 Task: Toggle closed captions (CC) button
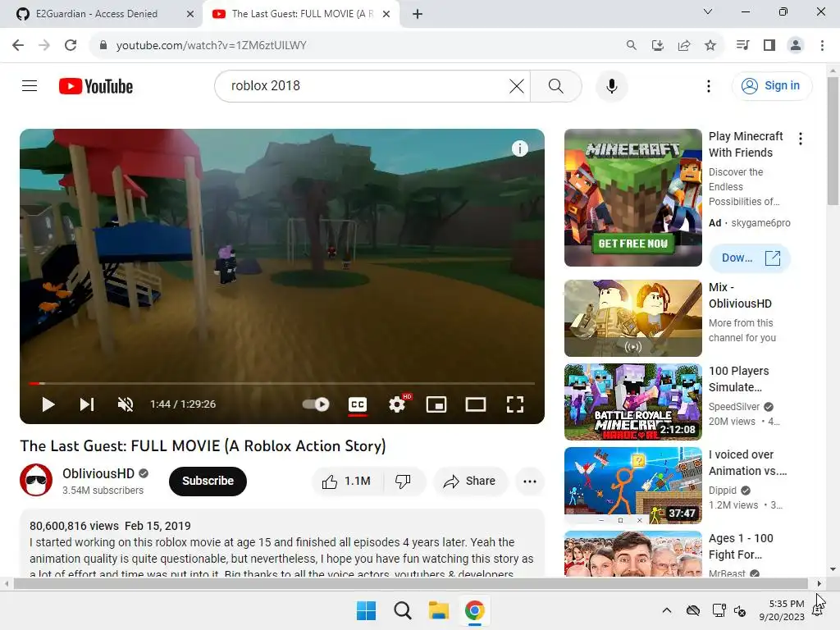(358, 404)
